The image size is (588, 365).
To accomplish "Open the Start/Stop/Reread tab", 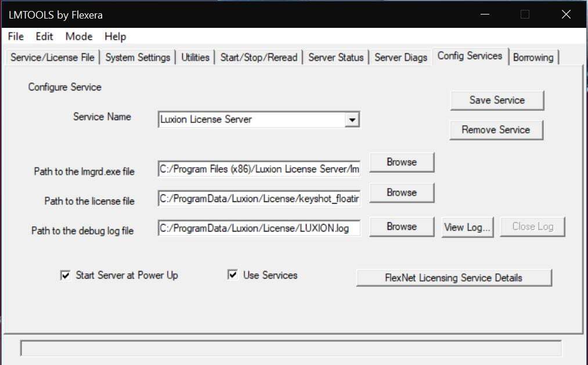I will pos(259,57).
